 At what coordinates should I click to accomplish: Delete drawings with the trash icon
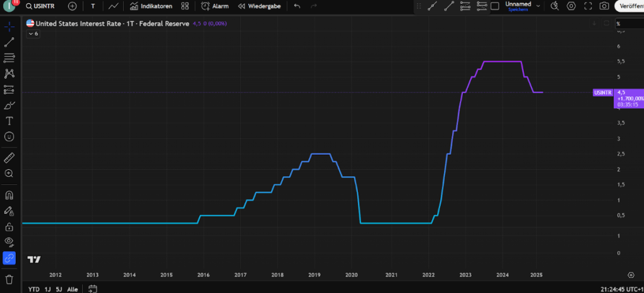coord(9,279)
